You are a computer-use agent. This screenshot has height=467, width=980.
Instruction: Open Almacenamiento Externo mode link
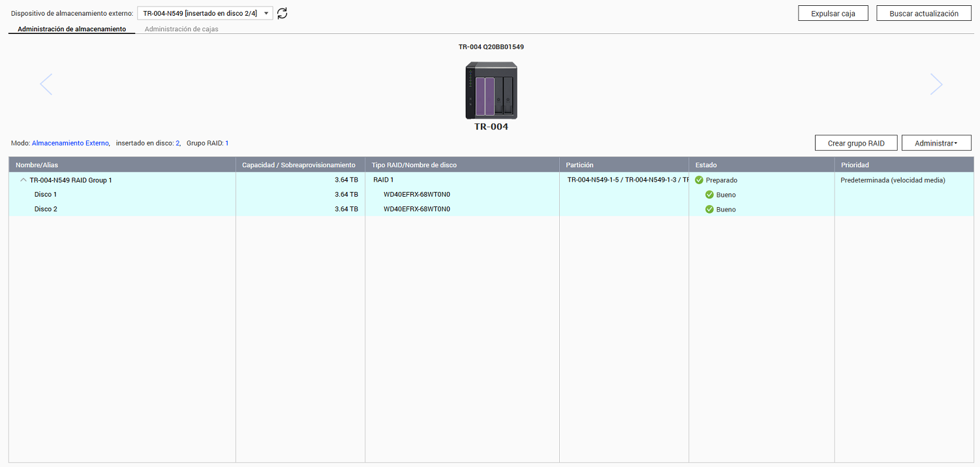[x=70, y=143]
